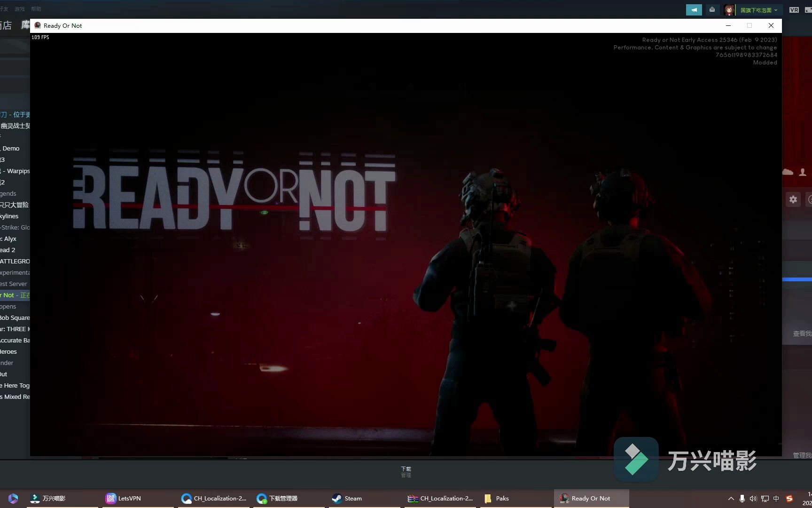Screen dimensions: 812x508
Task: Click the Steam cloud status icon
Action: pos(788,172)
